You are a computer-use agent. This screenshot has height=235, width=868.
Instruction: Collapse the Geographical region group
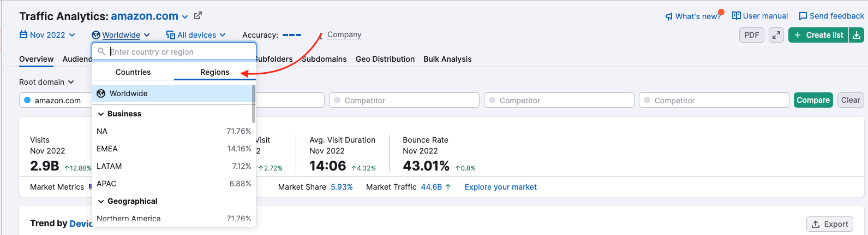pos(101,201)
